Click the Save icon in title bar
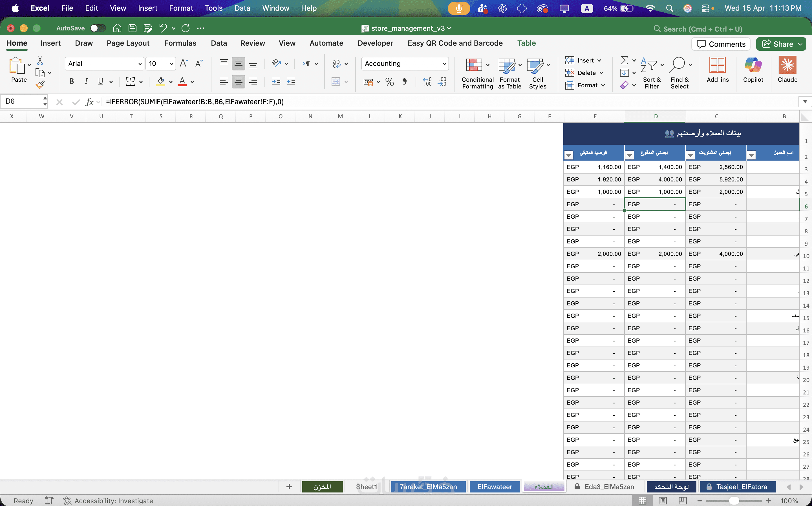 [132, 28]
